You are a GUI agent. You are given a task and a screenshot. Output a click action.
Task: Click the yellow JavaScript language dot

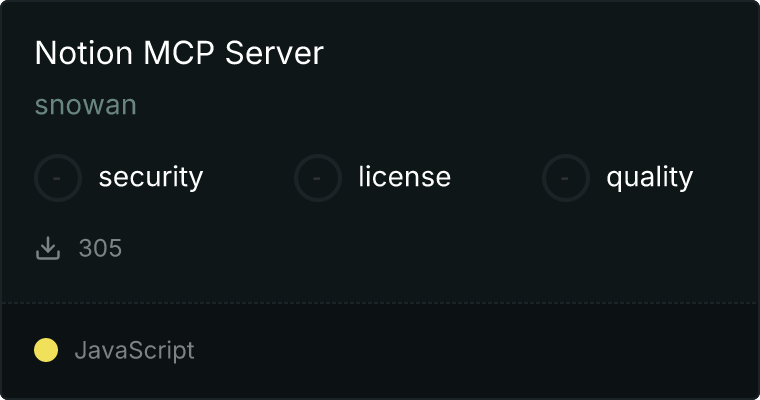point(46,350)
